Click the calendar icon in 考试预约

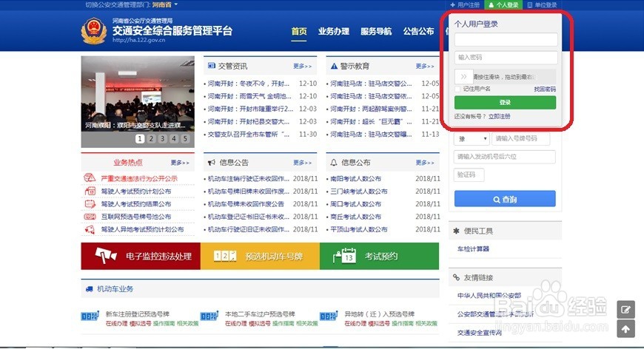pos(345,256)
